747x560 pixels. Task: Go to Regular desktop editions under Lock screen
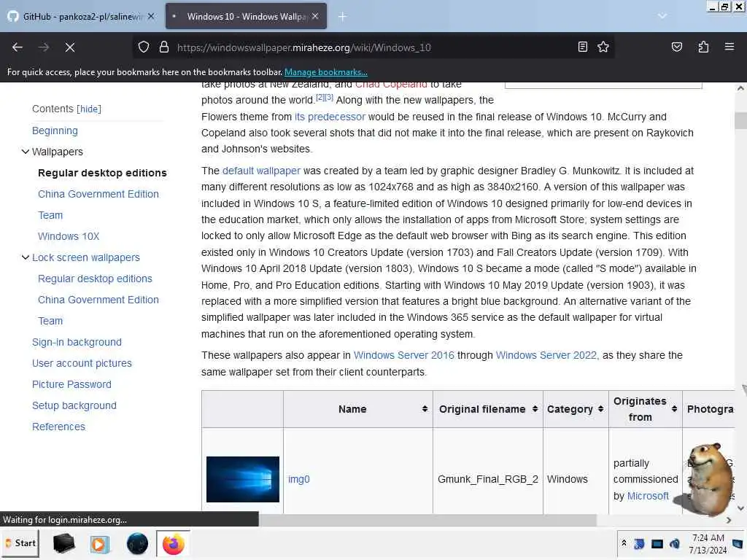(95, 279)
